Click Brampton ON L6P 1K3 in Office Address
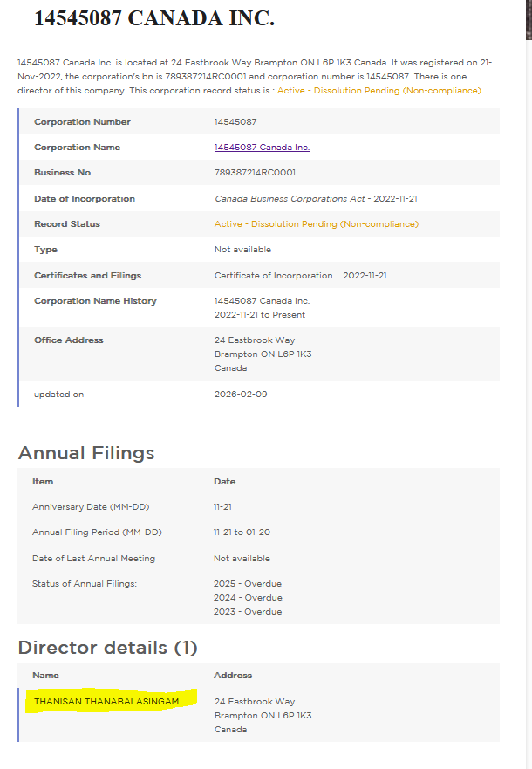The width and height of the screenshot is (532, 769). point(263,354)
